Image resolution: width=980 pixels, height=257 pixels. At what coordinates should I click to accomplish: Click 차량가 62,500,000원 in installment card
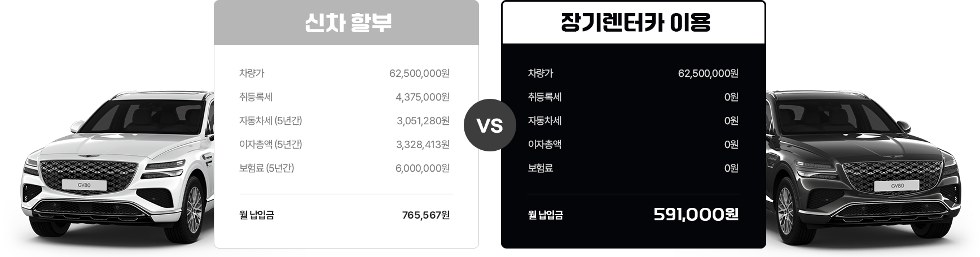point(419,73)
